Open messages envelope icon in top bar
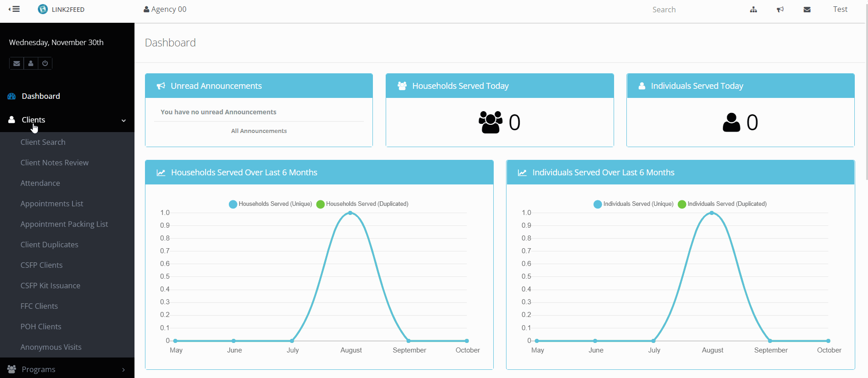The height and width of the screenshot is (378, 868). coord(806,10)
